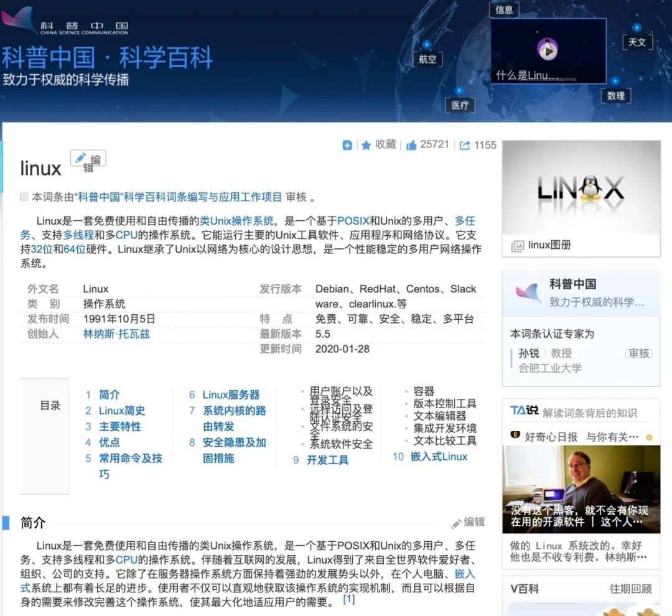The image size is (672, 616).
Task: Open the 64位 link
Action: pyautogui.click(x=75, y=249)
